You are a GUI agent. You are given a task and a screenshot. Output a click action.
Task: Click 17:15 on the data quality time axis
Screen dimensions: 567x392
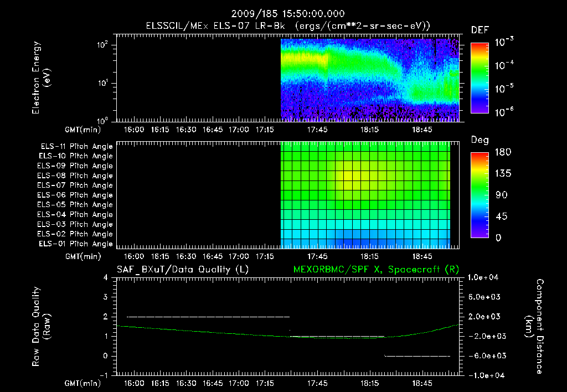(x=265, y=383)
